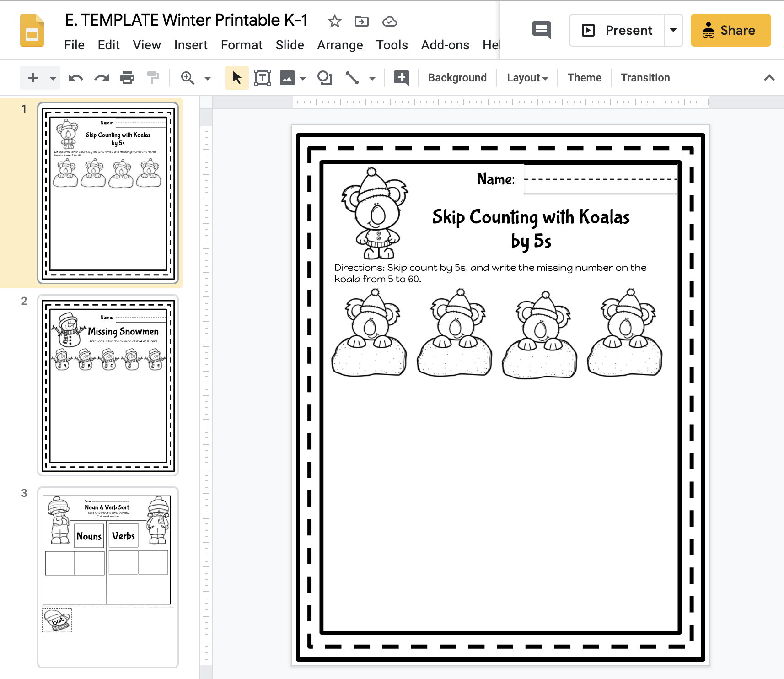
Task: Check the cloud save status icon
Action: [x=389, y=21]
